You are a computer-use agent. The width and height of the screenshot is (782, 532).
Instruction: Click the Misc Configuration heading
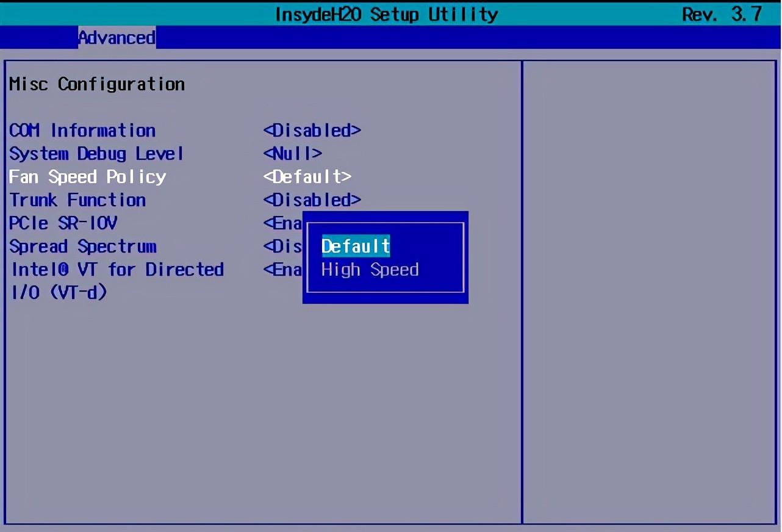97,84
